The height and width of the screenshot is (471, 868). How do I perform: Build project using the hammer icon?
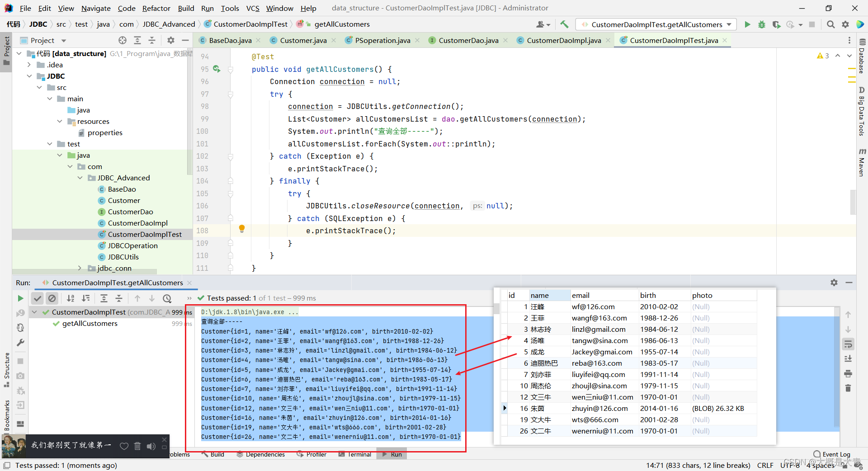click(564, 24)
